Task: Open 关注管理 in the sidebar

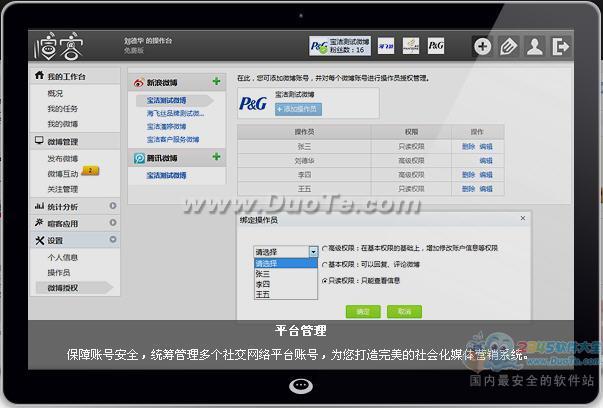Action: click(x=63, y=189)
